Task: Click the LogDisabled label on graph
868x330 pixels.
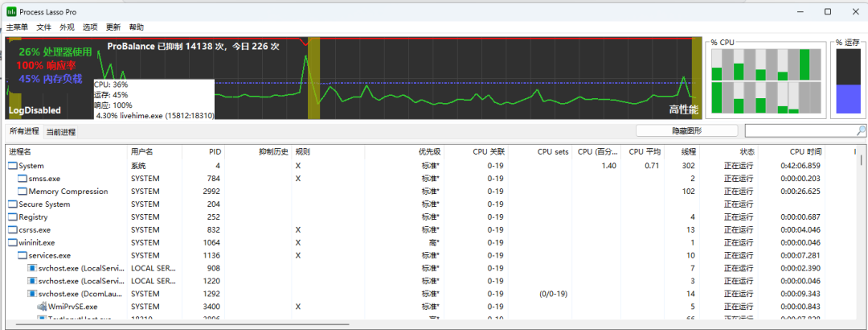Action: 35,110
